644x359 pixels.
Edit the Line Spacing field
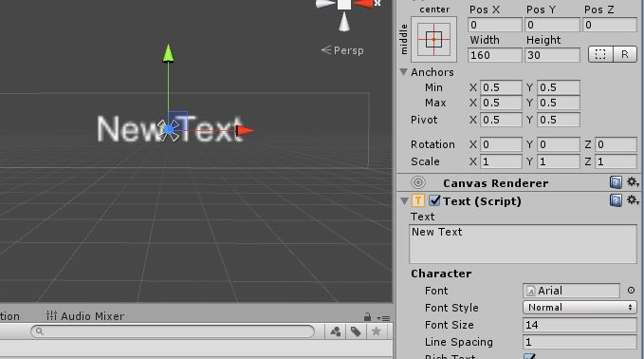(580, 342)
